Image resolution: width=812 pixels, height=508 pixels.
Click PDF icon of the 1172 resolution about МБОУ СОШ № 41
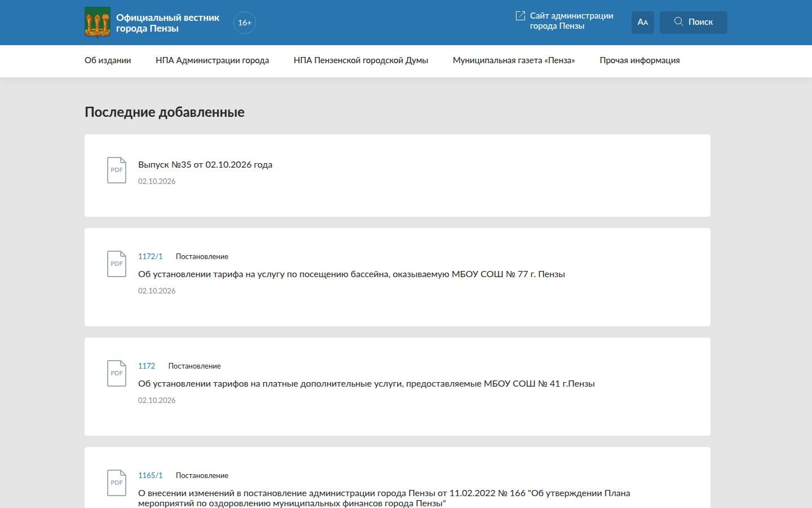[x=117, y=373]
